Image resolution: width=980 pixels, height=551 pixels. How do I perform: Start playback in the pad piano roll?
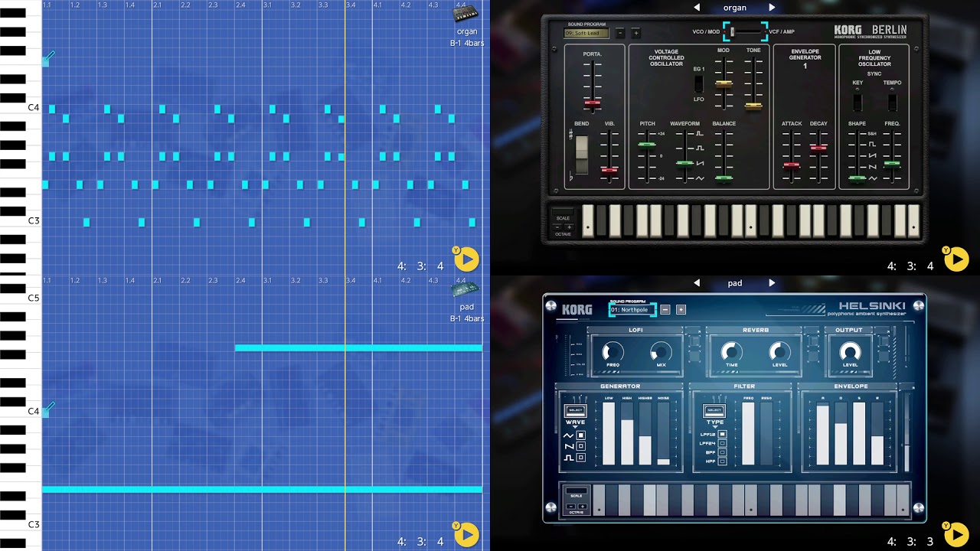tap(466, 534)
